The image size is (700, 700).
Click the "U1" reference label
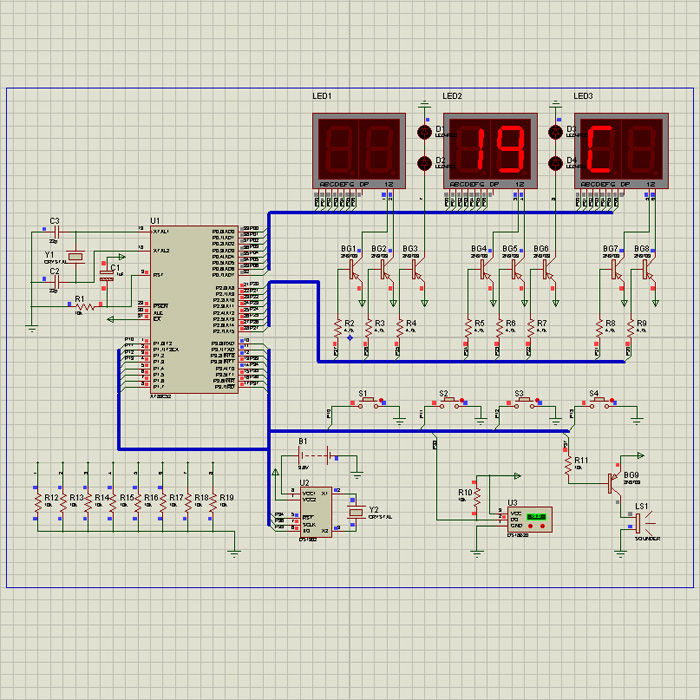[155, 221]
